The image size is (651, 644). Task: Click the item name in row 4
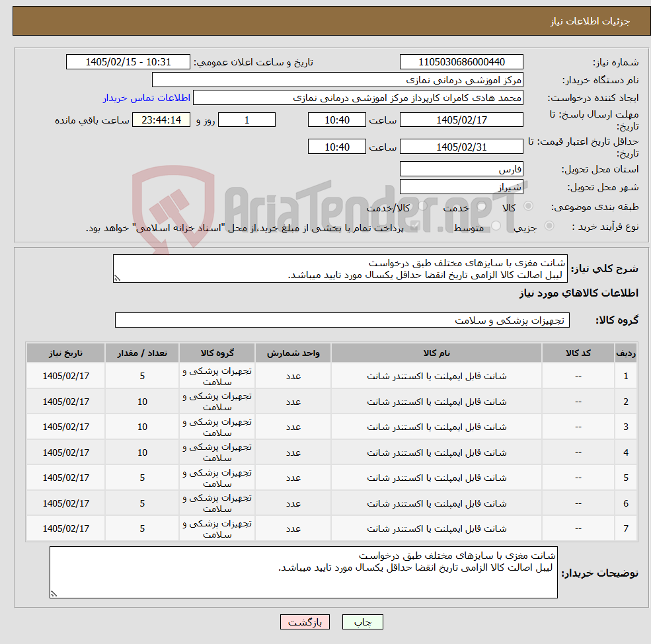pyautogui.click(x=436, y=452)
